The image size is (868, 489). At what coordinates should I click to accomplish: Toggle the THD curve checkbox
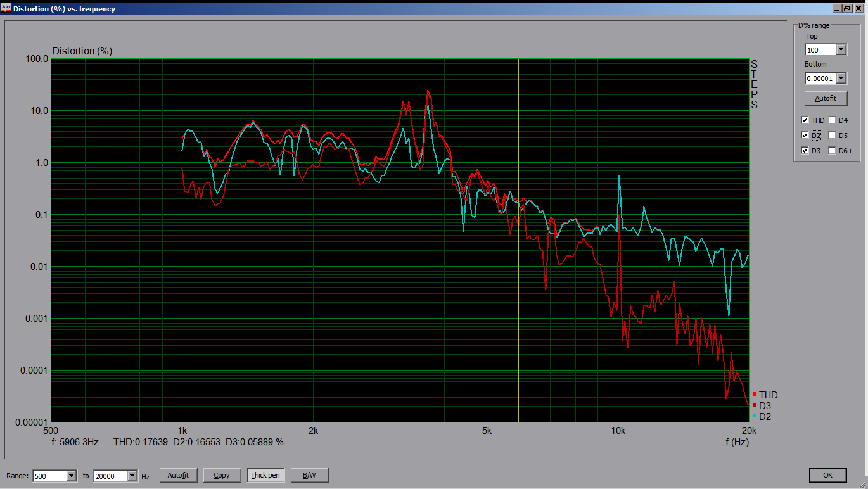805,120
